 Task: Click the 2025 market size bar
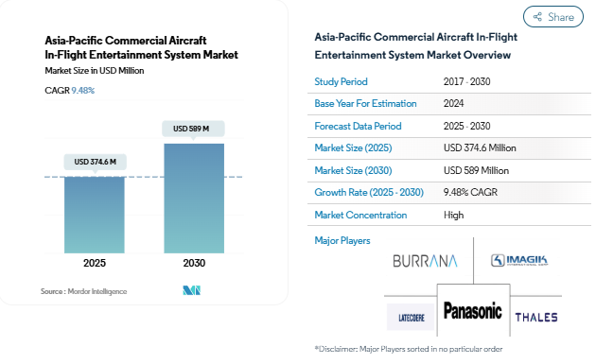tap(95, 215)
